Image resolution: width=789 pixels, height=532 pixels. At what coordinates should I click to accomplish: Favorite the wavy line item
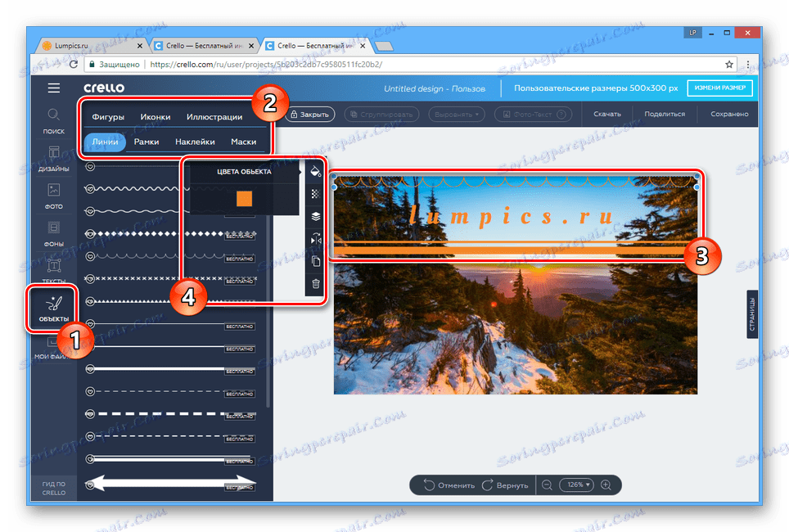(x=90, y=189)
